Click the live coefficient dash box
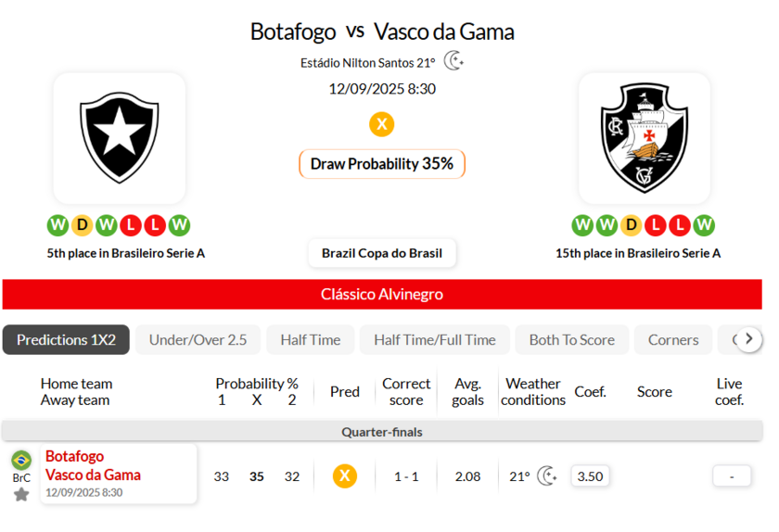This screenshot has height=532, width=779. pos(732,476)
